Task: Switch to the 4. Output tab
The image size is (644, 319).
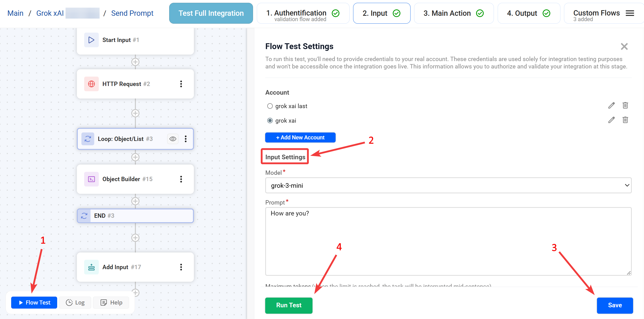Action: pos(529,13)
